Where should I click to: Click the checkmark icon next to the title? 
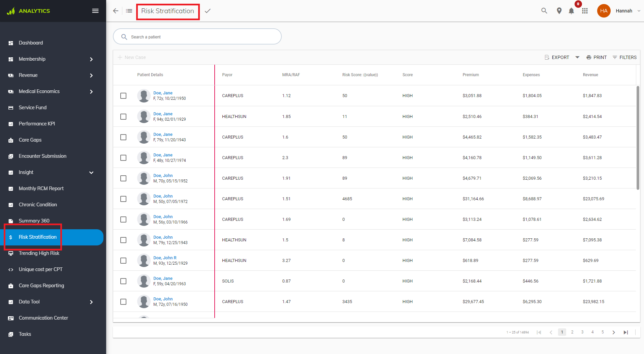coord(208,11)
